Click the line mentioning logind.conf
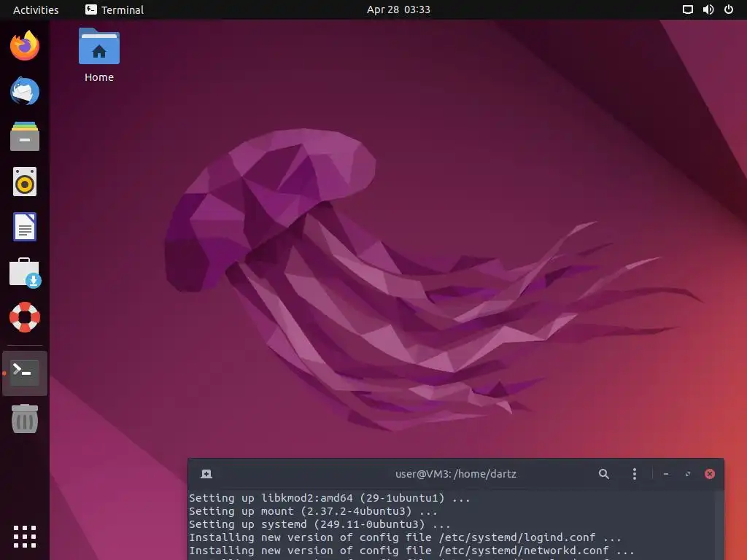Image resolution: width=747 pixels, height=560 pixels. coord(405,537)
